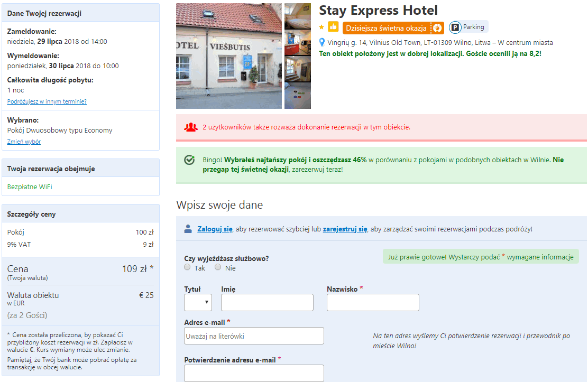Focus the Adres e-mail field
This screenshot has height=382, width=588.
pyautogui.click(x=254, y=336)
